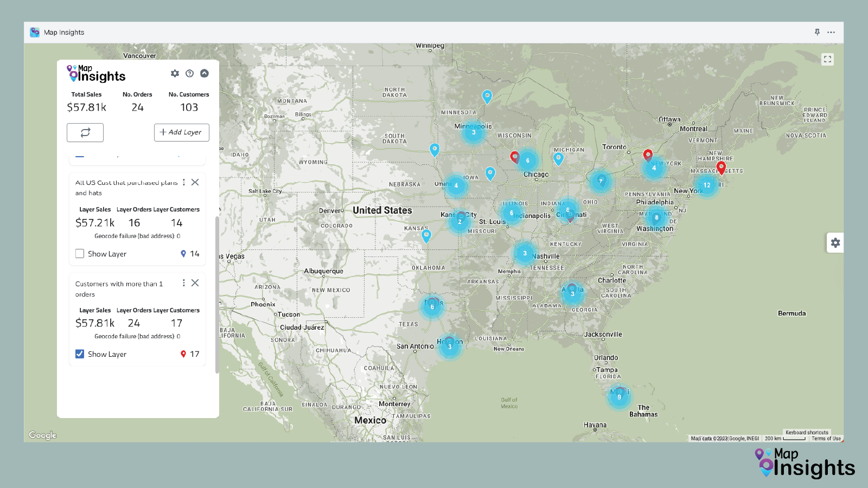Open the Terms of Use link
868x488 pixels.
click(x=826, y=439)
